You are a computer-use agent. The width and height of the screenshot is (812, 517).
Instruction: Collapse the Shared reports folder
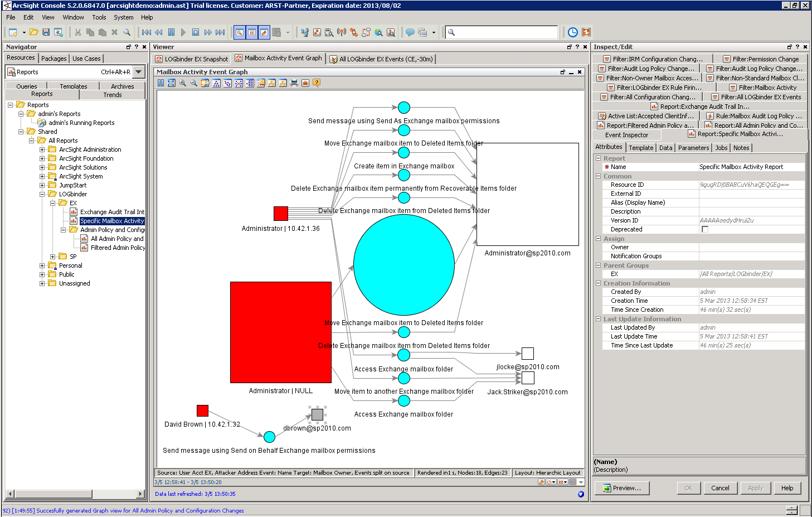coord(21,132)
